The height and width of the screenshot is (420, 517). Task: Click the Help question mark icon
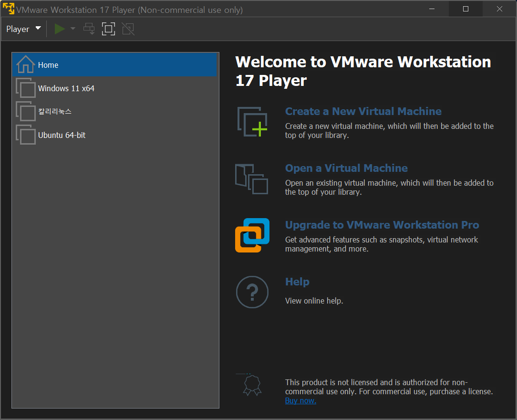click(x=252, y=292)
